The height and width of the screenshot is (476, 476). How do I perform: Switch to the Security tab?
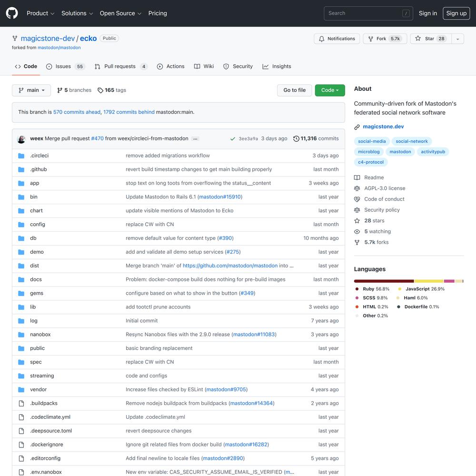(x=238, y=67)
